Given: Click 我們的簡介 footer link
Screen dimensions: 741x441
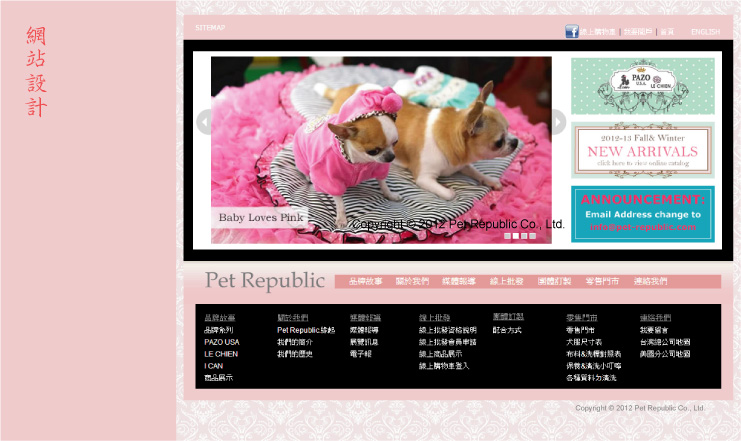Looking at the screenshot, I should pos(295,342).
